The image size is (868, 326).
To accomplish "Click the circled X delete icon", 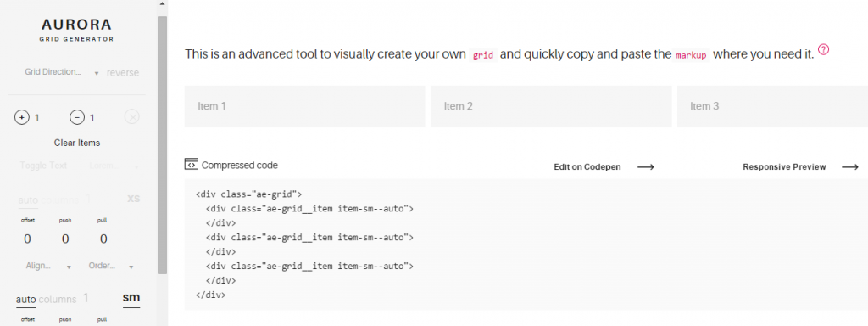I will click(131, 117).
